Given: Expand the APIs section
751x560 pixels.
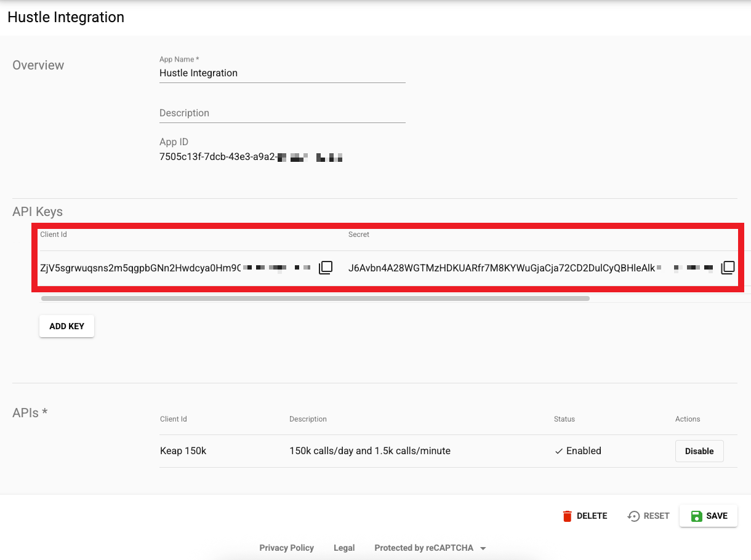Looking at the screenshot, I should pos(30,412).
